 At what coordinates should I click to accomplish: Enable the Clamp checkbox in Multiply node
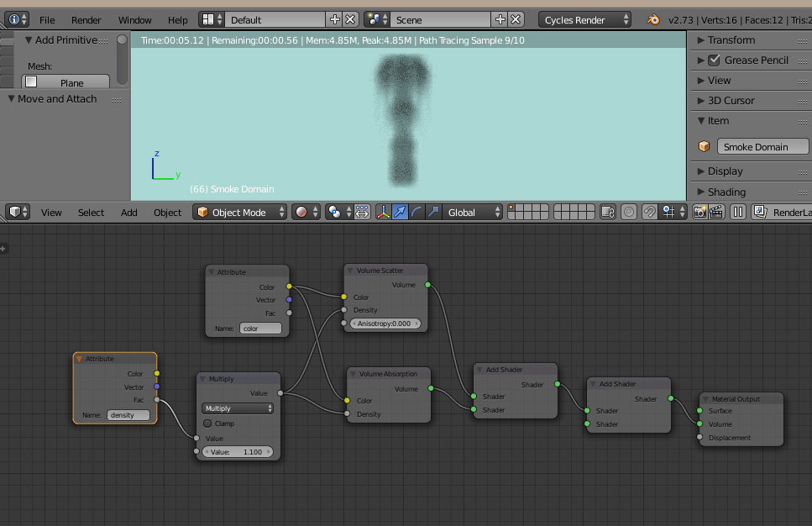click(207, 423)
